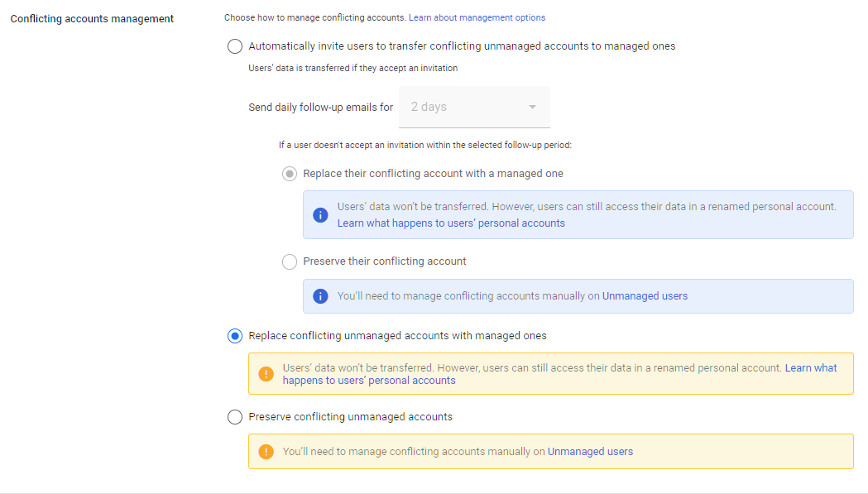Open learn about management options link
868x494 pixels.
click(477, 17)
